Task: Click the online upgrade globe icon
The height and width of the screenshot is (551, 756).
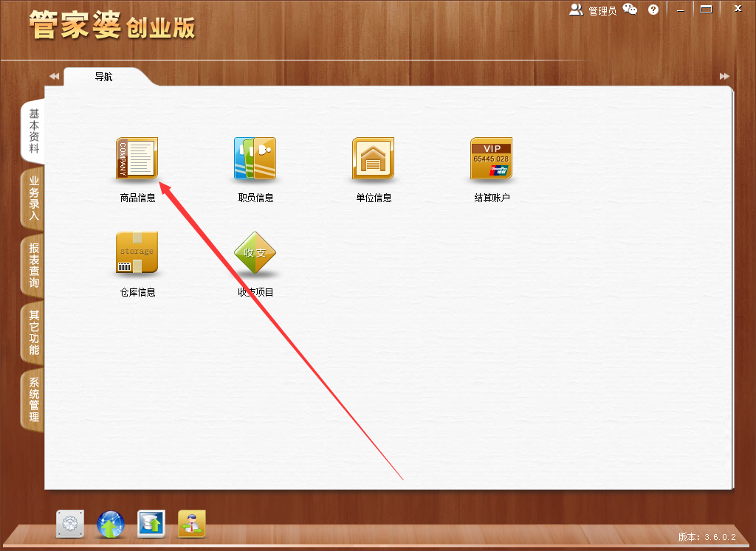Action: click(110, 524)
